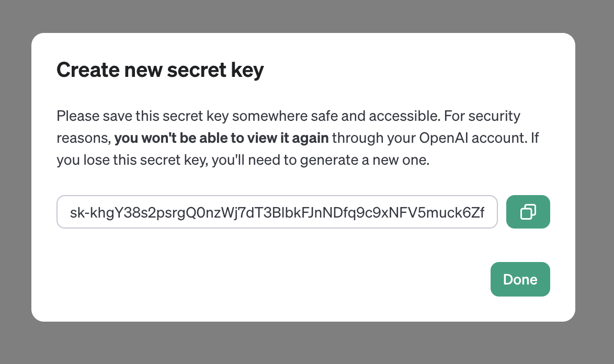Click the gray overlay left of the dialog
Screen dimensions: 614x364
coord(15,178)
